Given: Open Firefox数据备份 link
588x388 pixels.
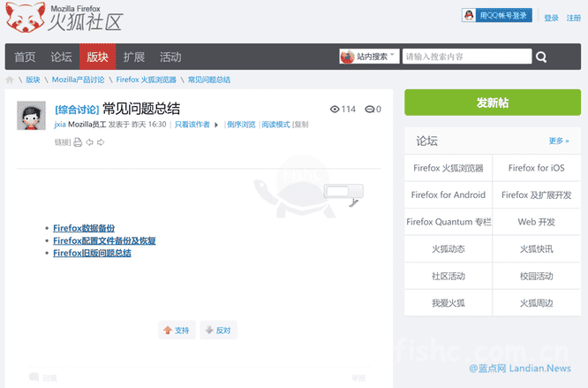Looking at the screenshot, I should [x=84, y=228].
